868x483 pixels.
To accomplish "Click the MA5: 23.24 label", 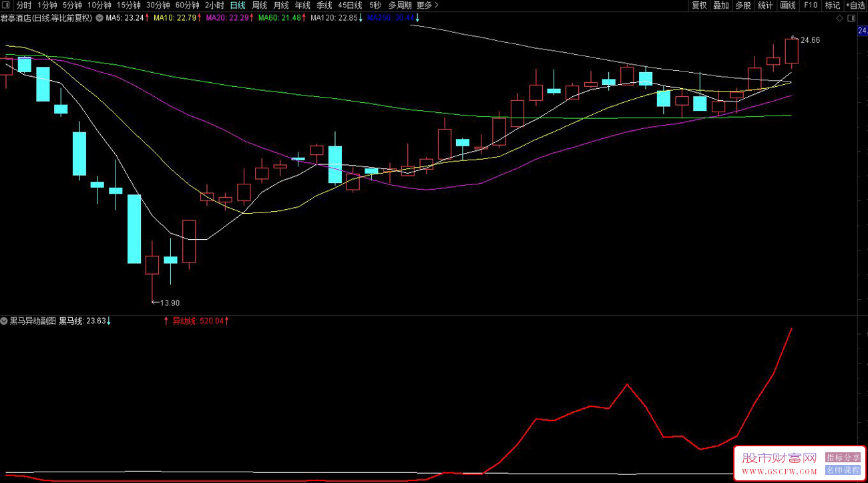I will click(125, 19).
